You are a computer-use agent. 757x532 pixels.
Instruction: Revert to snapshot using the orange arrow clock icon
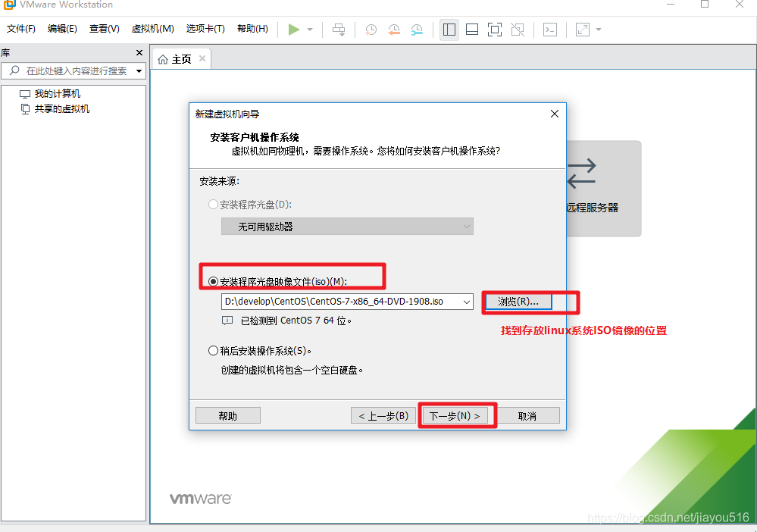click(394, 30)
